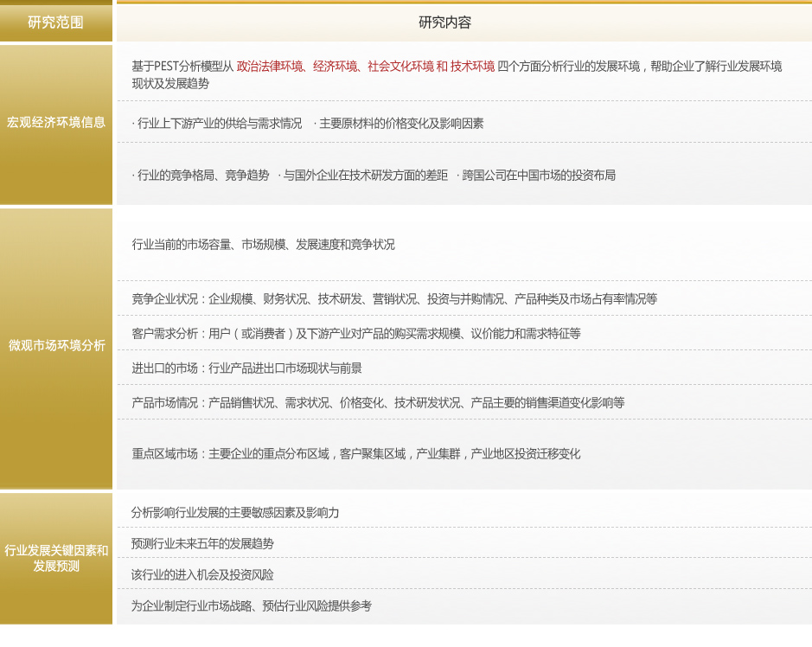Image resolution: width=812 pixels, height=647 pixels.
Task: Click the red text 政治法律环境
Action: [x=269, y=67]
